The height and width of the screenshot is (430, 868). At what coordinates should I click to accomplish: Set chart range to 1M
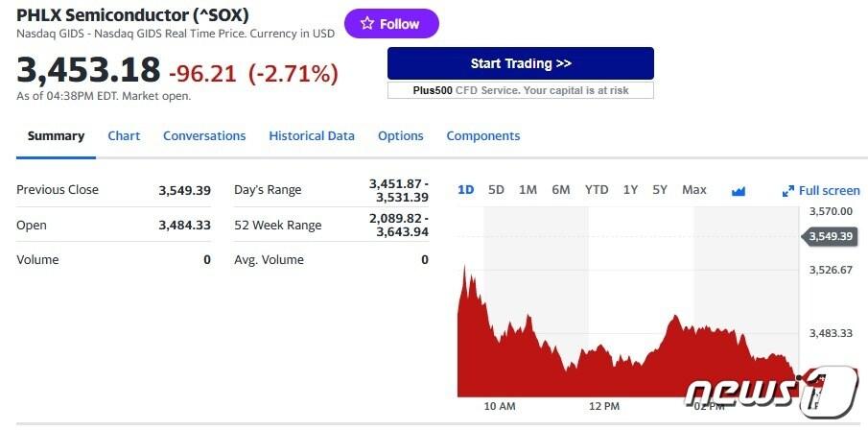coord(528,190)
